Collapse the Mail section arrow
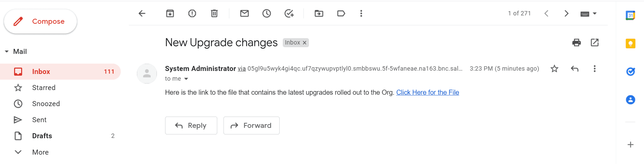Viewport: 644px width, 164px height. (7, 52)
